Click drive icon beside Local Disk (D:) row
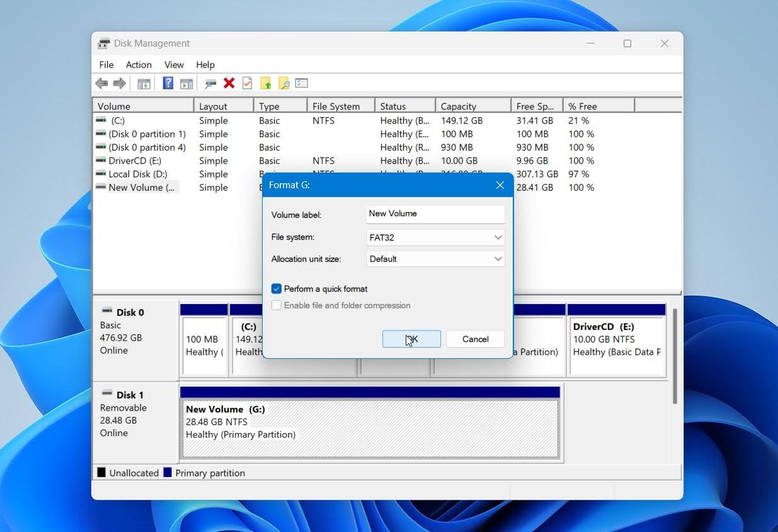 pos(101,173)
